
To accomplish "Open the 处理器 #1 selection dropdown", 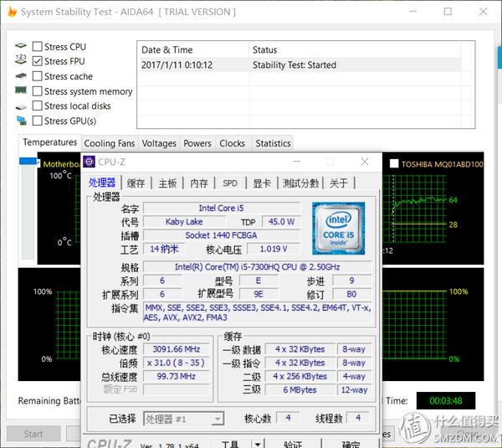I will tap(183, 419).
